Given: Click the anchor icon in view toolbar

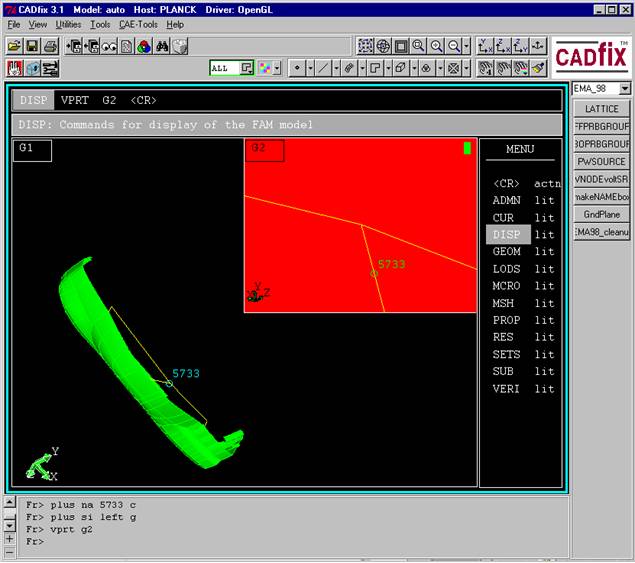Looking at the screenshot, I should point(537,46).
